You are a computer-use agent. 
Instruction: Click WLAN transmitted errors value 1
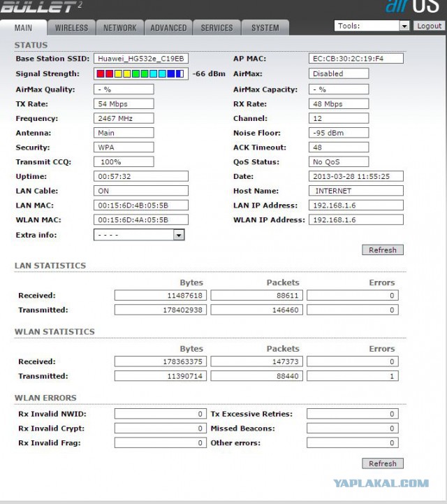tap(353, 376)
